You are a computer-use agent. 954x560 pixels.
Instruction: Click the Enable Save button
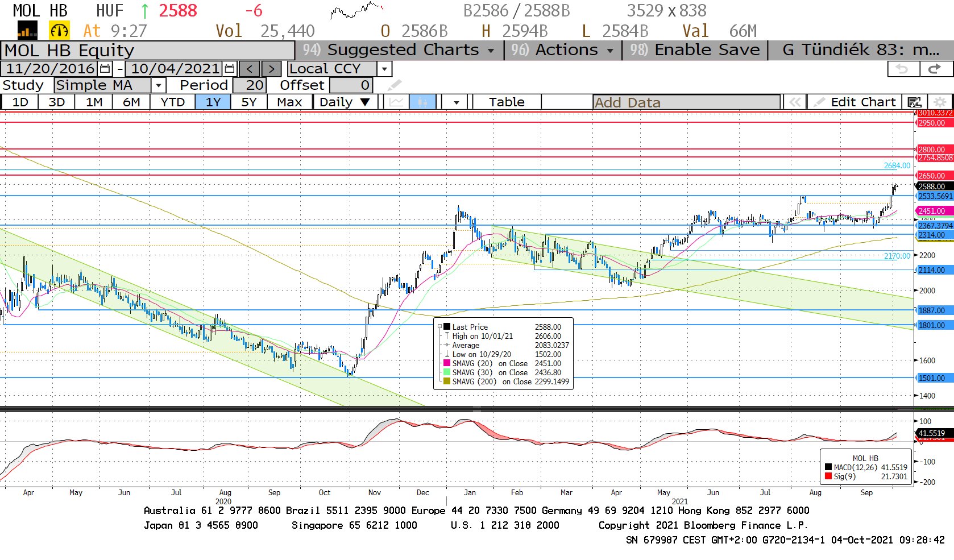click(695, 50)
